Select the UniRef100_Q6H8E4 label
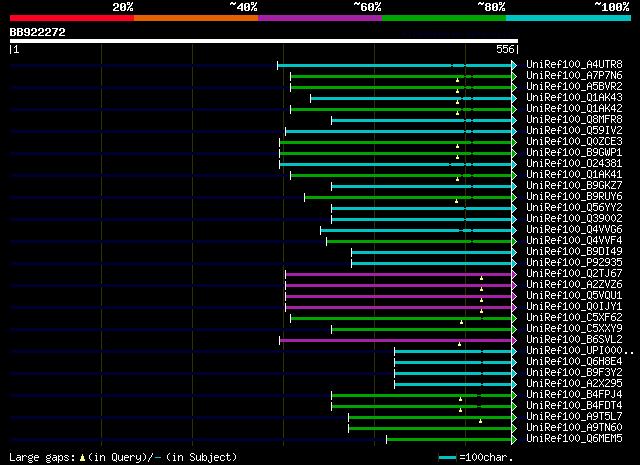This screenshot has height=465, width=640. pyautogui.click(x=574, y=362)
